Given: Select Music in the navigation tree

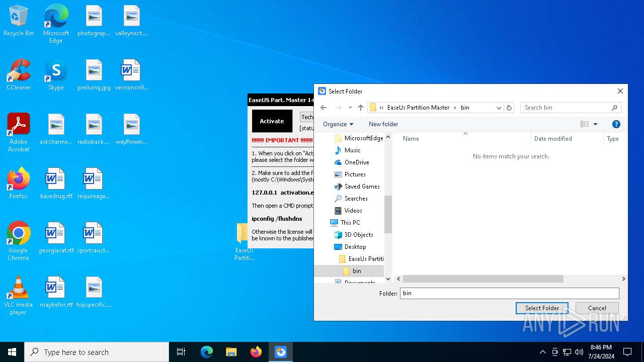Looking at the screenshot, I should 348,150.
